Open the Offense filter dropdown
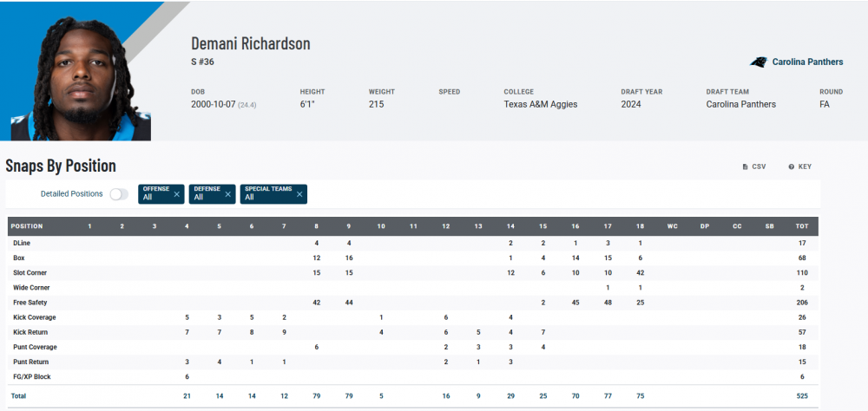The height and width of the screenshot is (411, 868). pos(155,194)
